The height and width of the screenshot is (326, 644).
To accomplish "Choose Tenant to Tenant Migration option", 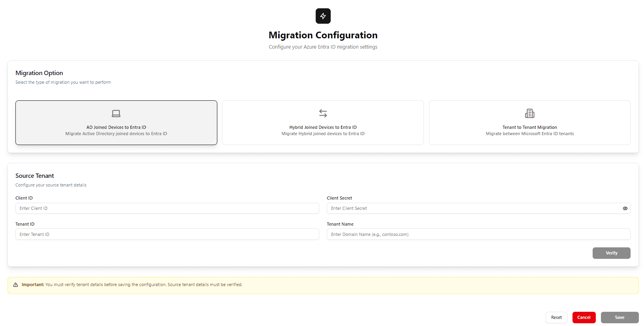I will tap(529, 122).
